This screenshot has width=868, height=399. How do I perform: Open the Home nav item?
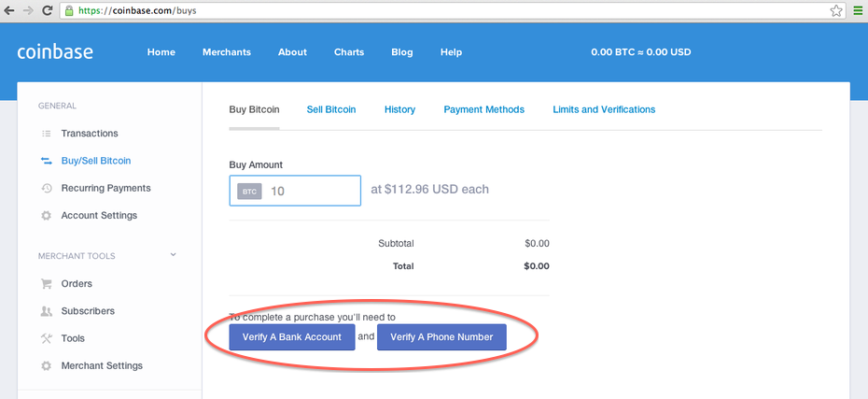(x=161, y=52)
